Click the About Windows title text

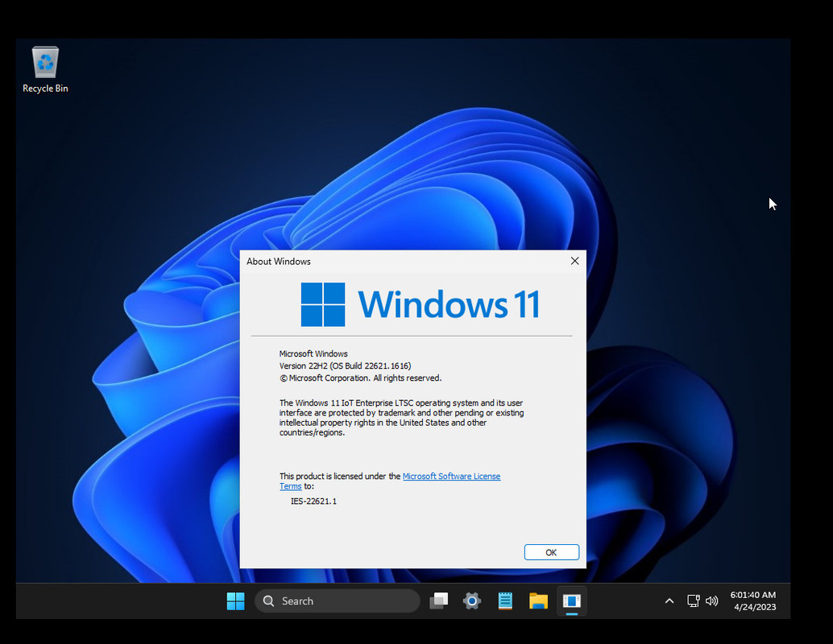tap(279, 261)
